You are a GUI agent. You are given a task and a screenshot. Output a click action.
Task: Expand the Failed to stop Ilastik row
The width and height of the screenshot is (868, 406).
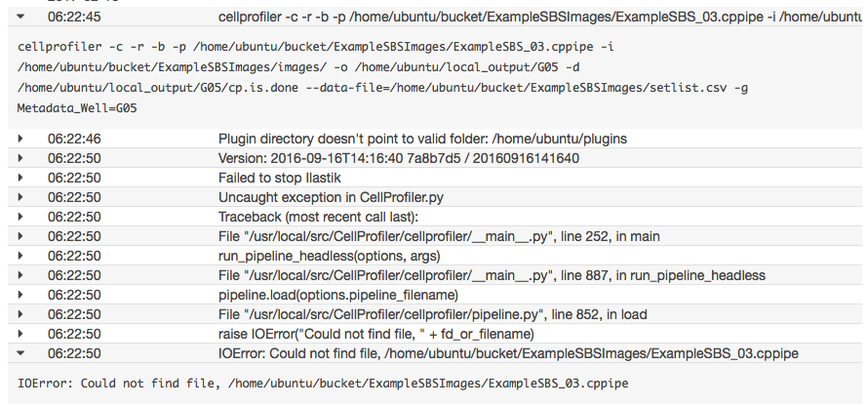tap(20, 178)
